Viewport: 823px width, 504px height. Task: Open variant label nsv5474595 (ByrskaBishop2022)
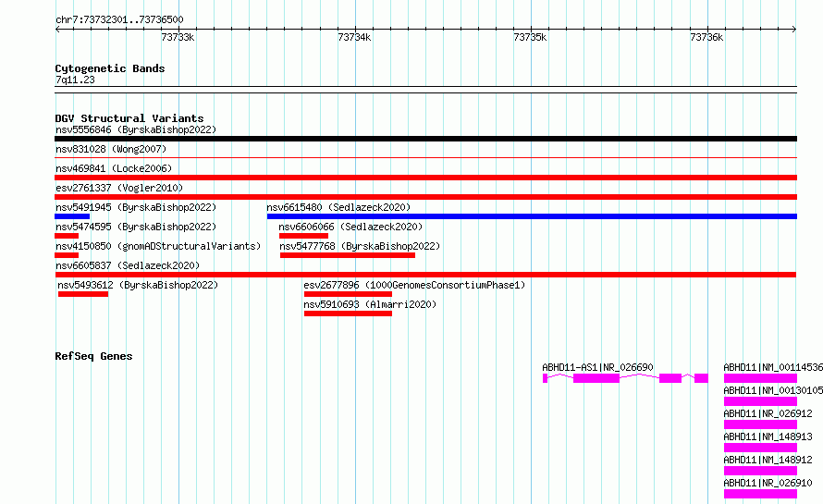(x=136, y=227)
